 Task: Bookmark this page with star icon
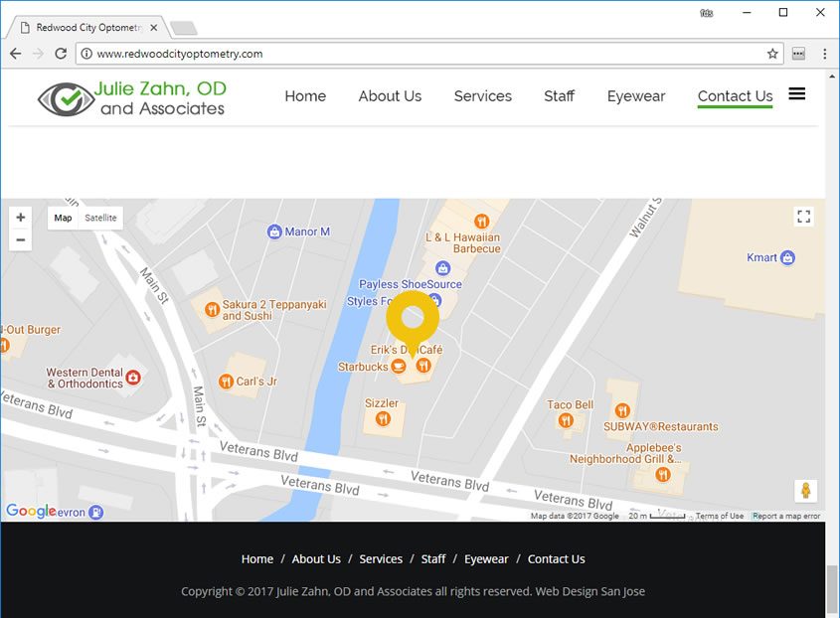click(x=772, y=54)
